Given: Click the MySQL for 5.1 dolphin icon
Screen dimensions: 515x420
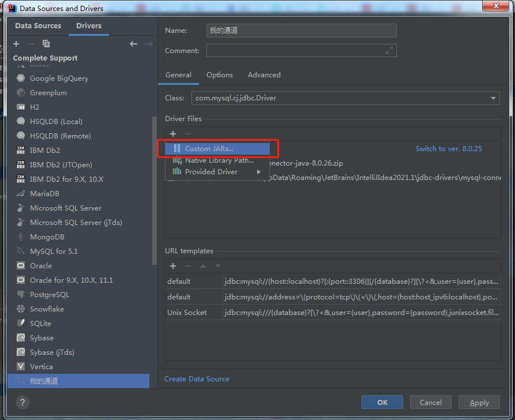Looking at the screenshot, I should tap(21, 252).
